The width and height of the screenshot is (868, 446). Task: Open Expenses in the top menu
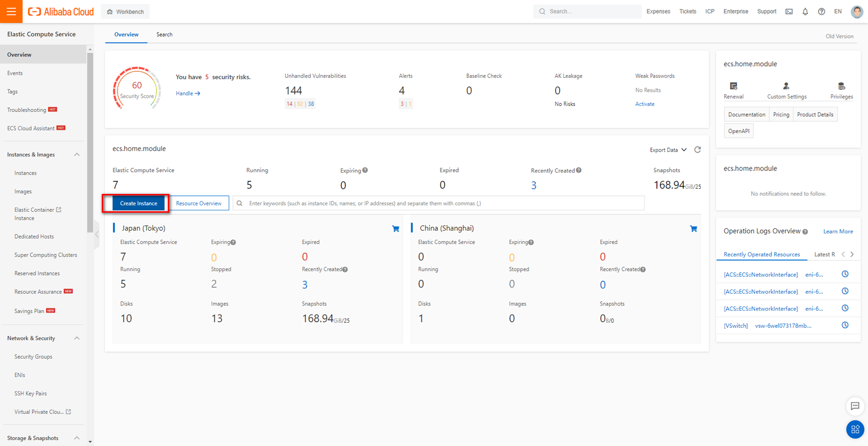[x=658, y=12]
